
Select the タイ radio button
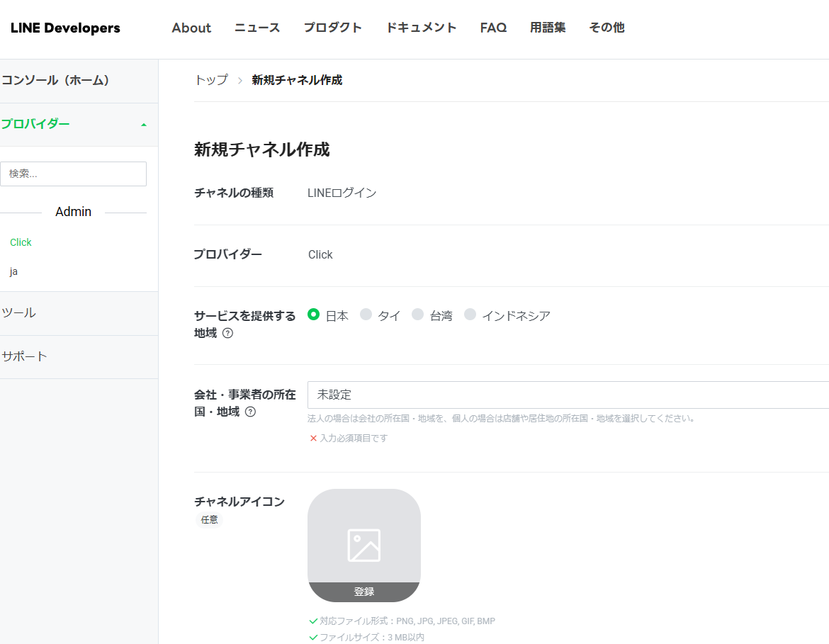366,315
